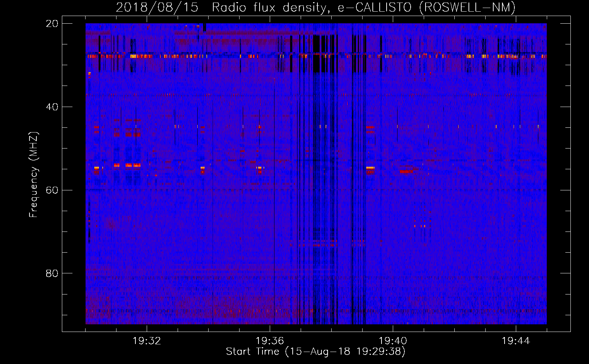Click the '80' frequency tick label
This screenshot has width=589, height=364.
[x=52, y=273]
